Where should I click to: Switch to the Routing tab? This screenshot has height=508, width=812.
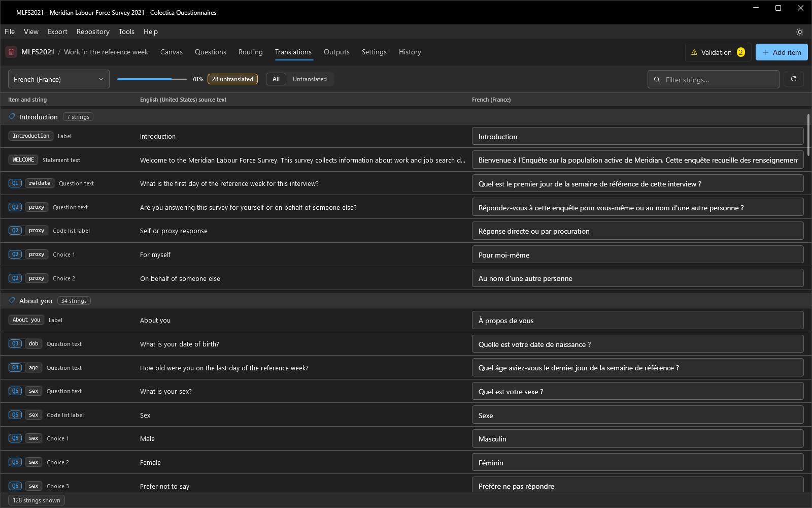(x=251, y=52)
